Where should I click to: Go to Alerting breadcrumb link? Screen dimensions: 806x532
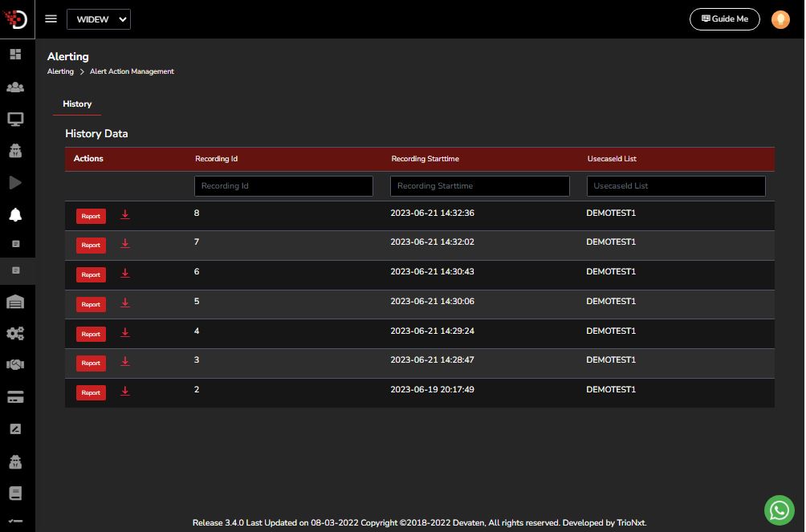(61, 71)
